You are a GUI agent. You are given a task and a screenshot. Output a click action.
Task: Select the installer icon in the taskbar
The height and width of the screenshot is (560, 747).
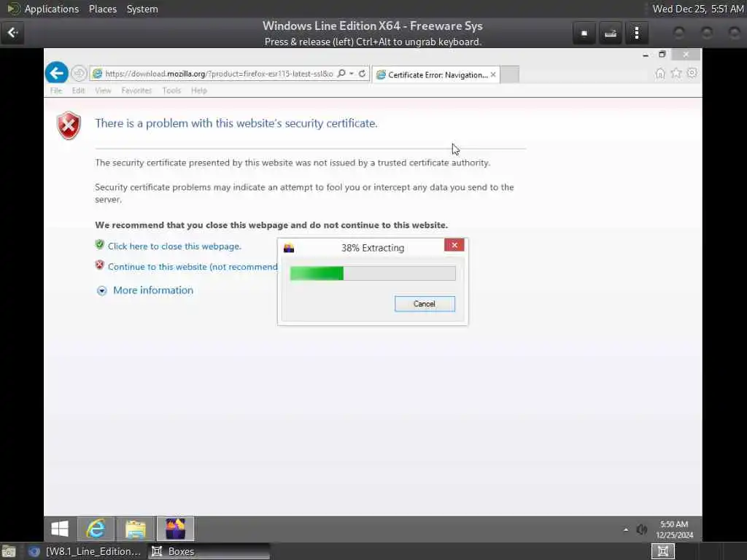pos(175,529)
